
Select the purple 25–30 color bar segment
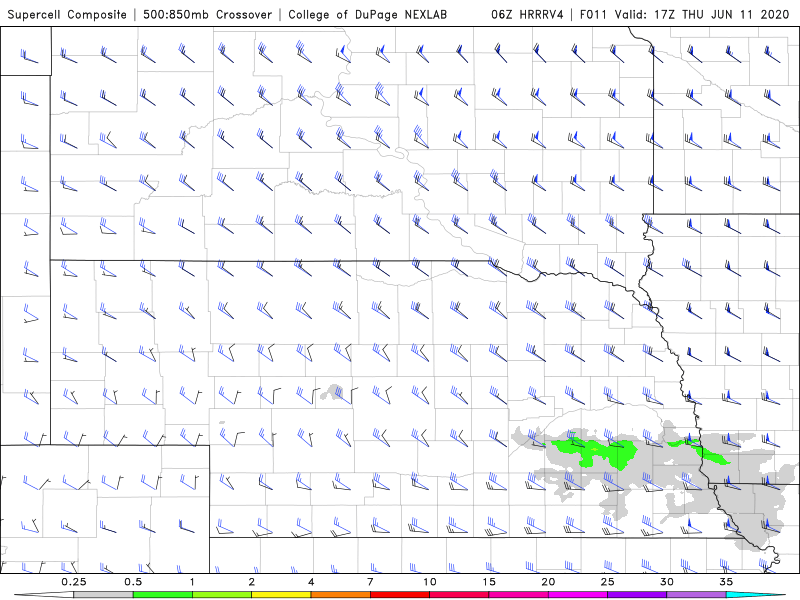tap(637, 595)
